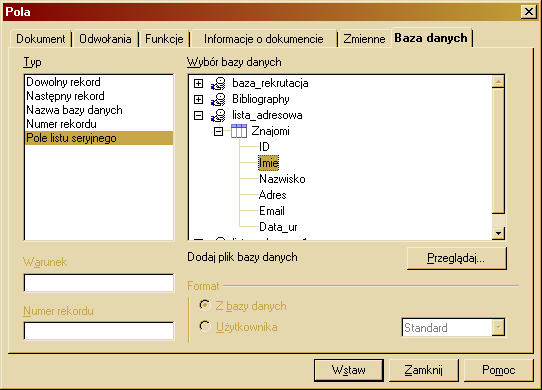Image resolution: width=542 pixels, height=390 pixels.
Task: Select the Nazwisko field
Action: [282, 179]
